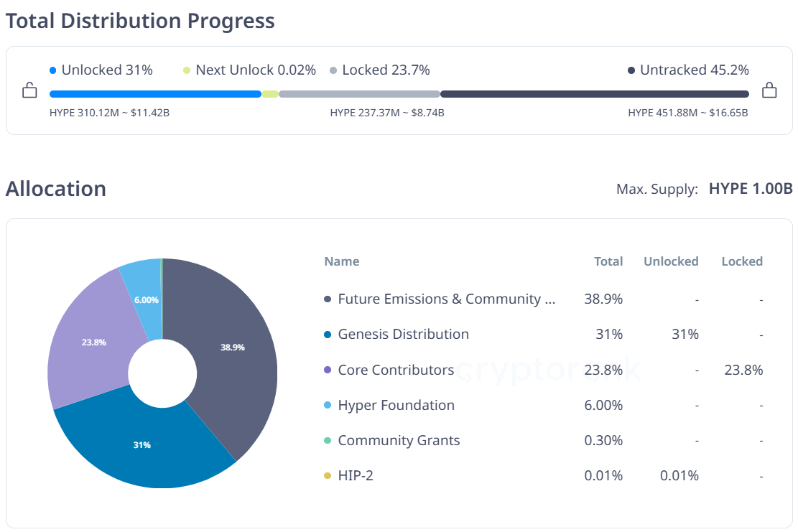
Task: Click the Hyper Foundation light-blue bullet dot
Action: (x=328, y=406)
